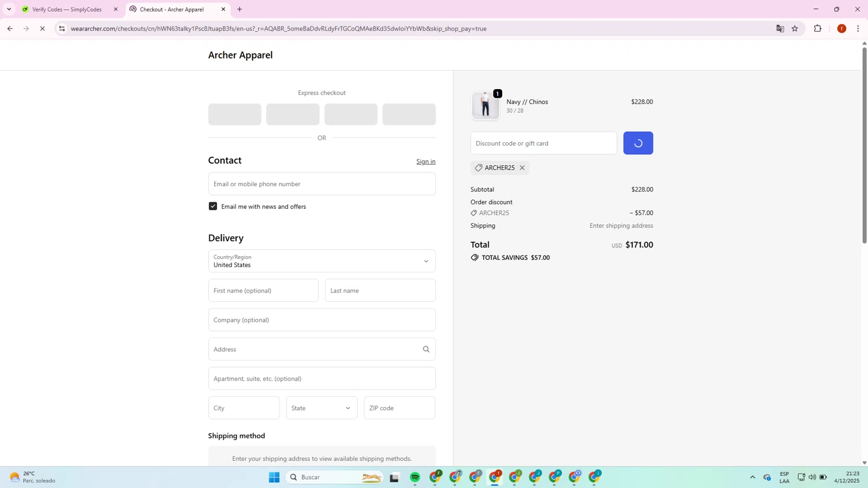Click the First name (optional) field
The width and height of the screenshot is (868, 488).
click(x=263, y=290)
